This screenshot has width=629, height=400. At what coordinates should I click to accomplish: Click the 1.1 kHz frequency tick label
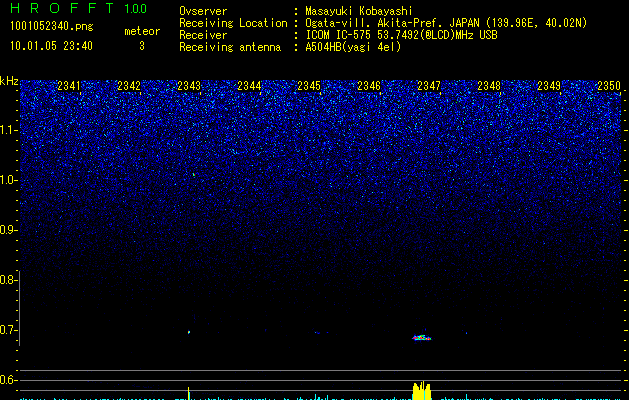tap(8, 130)
